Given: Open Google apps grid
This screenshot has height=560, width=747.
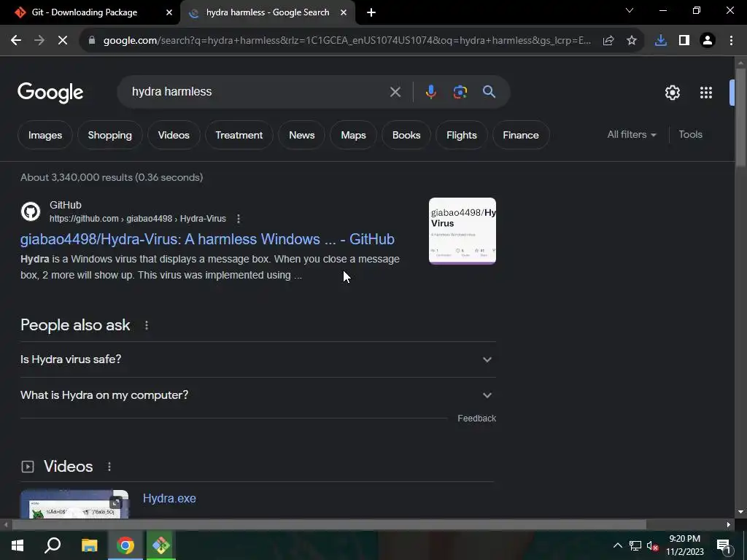Looking at the screenshot, I should [x=706, y=93].
